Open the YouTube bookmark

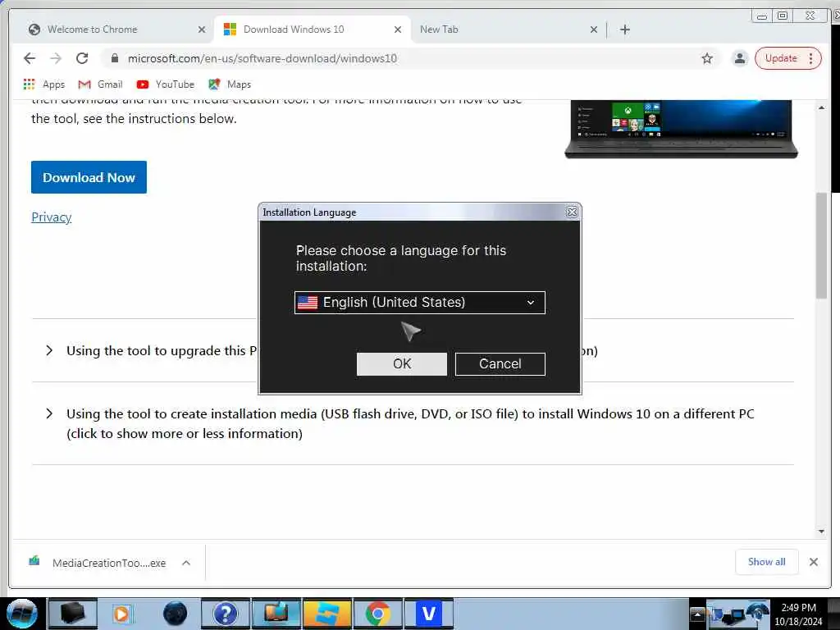[165, 84]
